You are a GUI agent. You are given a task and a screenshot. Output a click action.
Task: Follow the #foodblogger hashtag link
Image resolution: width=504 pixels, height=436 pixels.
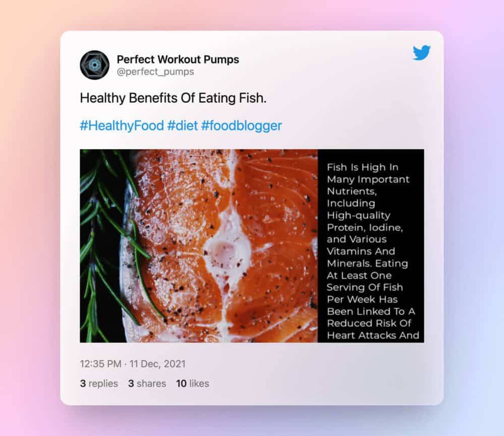[241, 125]
